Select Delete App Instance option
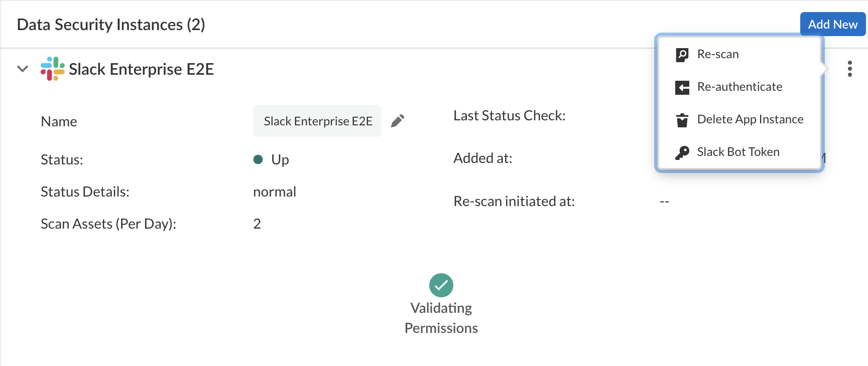 pyautogui.click(x=750, y=119)
